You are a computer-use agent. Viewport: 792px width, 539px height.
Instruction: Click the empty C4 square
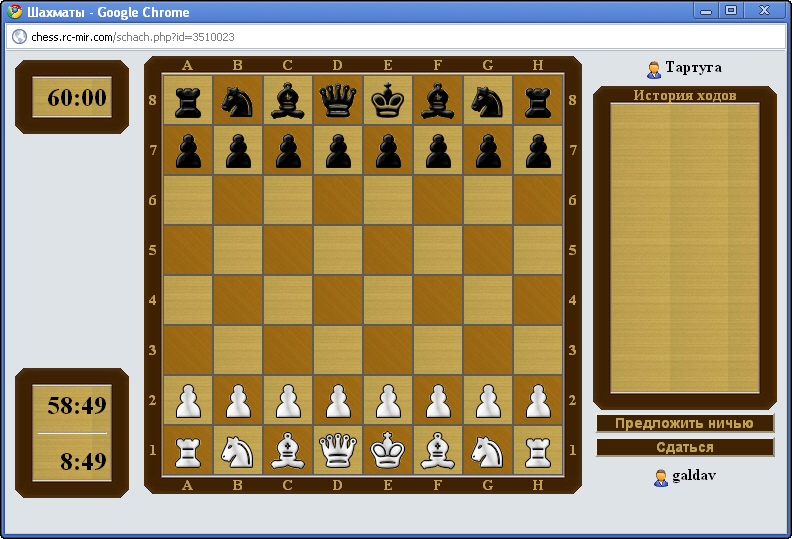(288, 300)
